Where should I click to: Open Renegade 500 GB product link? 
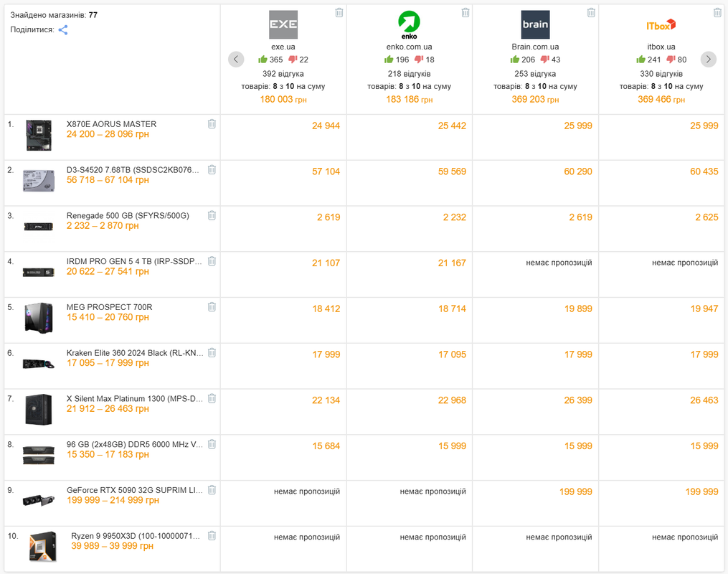pyautogui.click(x=128, y=215)
